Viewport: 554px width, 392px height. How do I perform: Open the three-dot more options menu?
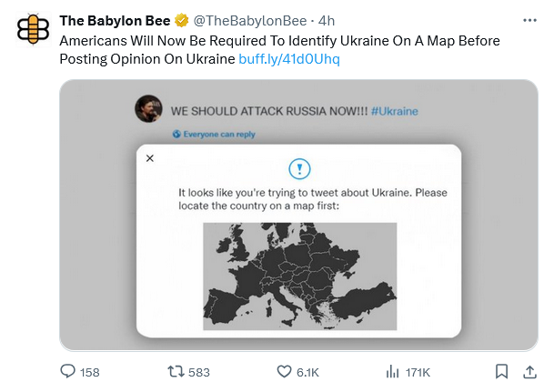pyautogui.click(x=529, y=21)
